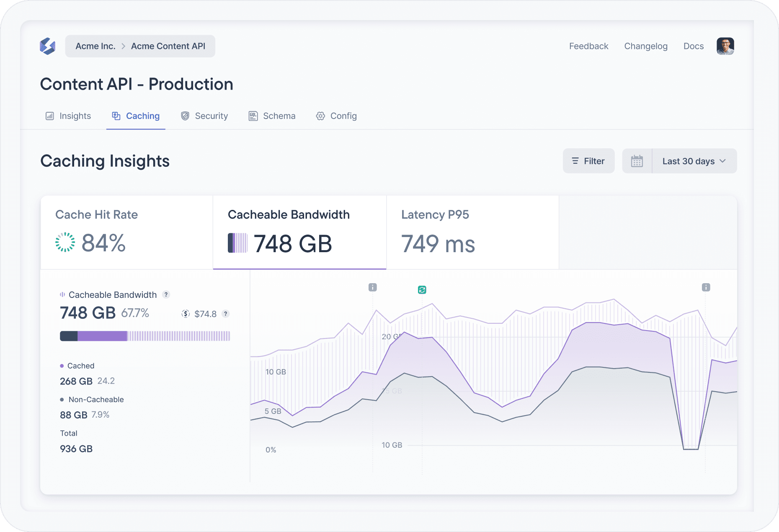This screenshot has width=779, height=532.
Task: Click Acme Inc. in the breadcrumb
Action: (95, 46)
